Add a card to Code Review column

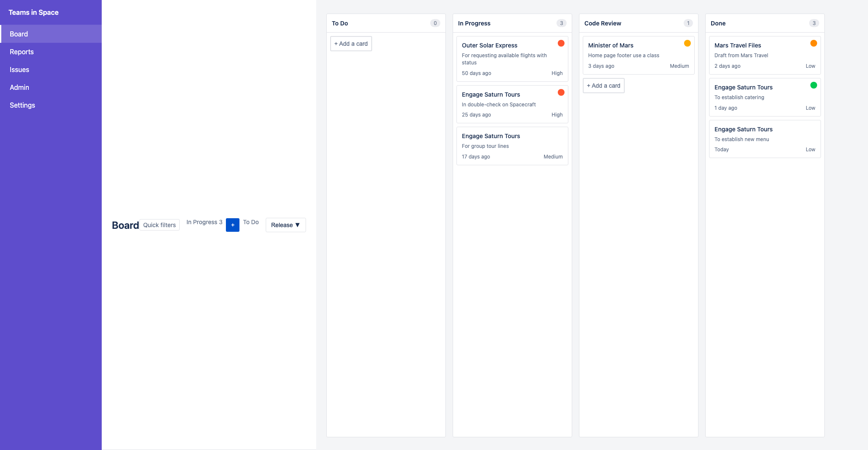[604, 86]
